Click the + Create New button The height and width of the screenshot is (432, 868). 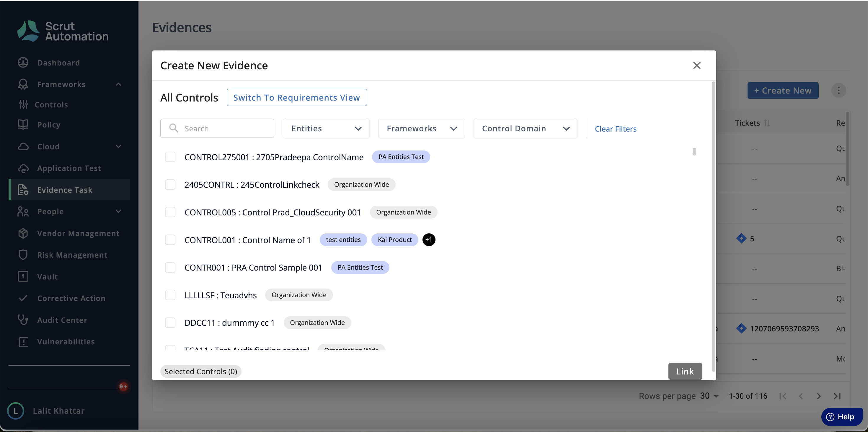pos(782,90)
